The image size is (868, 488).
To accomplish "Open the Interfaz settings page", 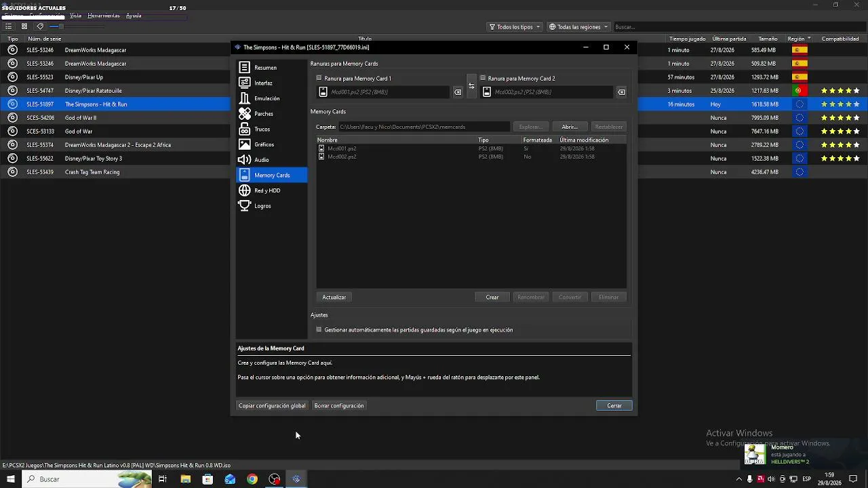I will click(271, 83).
